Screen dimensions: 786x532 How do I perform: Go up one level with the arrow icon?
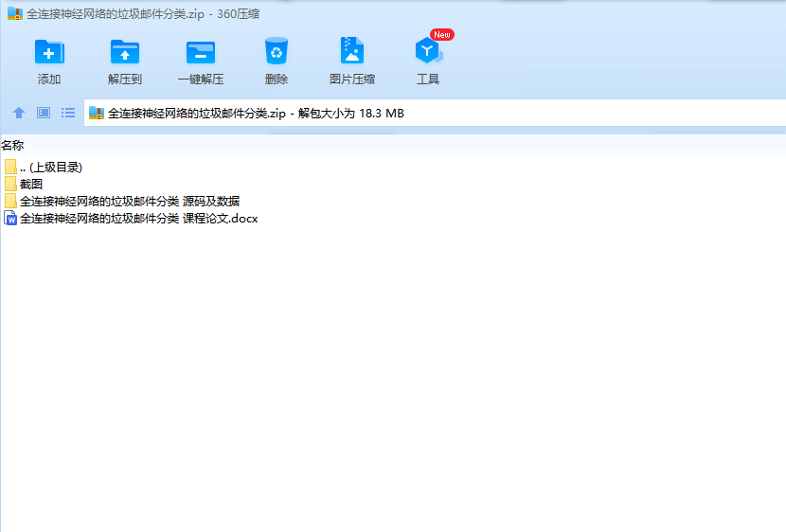point(19,114)
